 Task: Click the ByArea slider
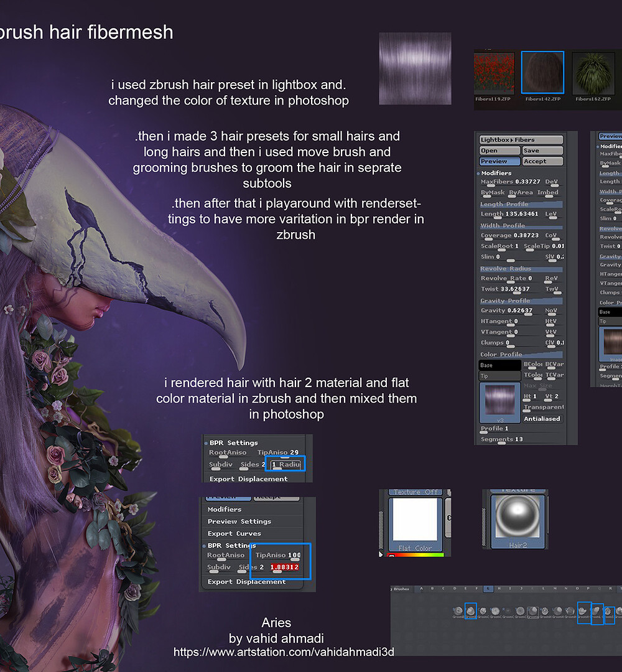tap(521, 193)
